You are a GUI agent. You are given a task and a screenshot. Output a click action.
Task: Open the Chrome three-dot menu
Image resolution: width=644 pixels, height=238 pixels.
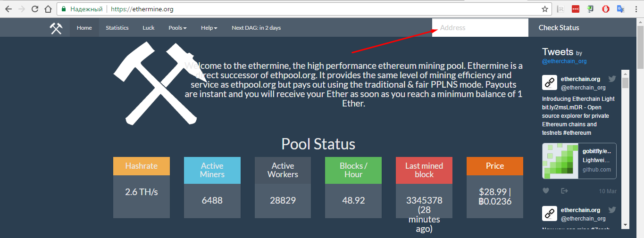click(x=635, y=9)
